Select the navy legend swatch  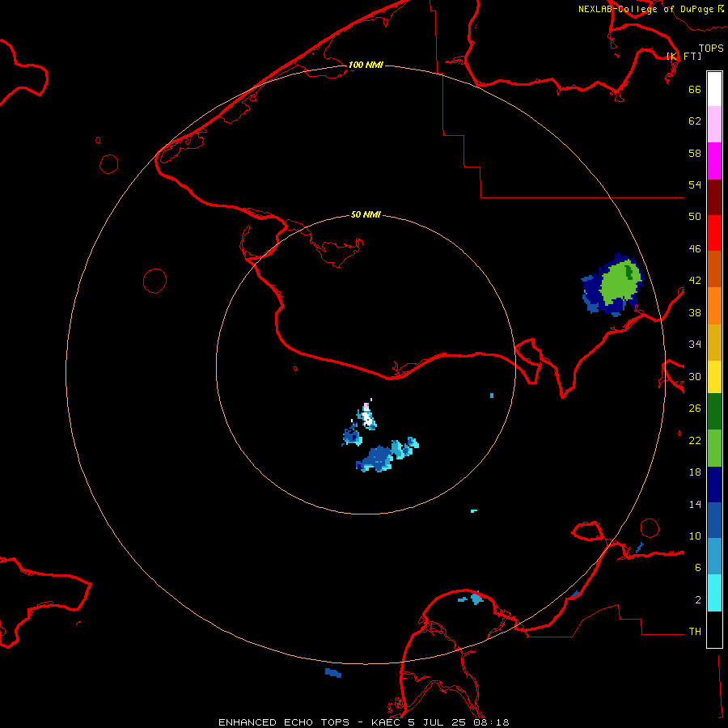[x=714, y=485]
